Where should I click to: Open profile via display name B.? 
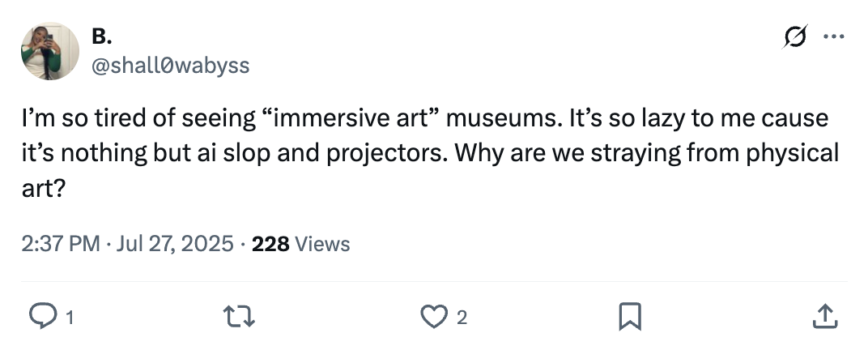(102, 37)
